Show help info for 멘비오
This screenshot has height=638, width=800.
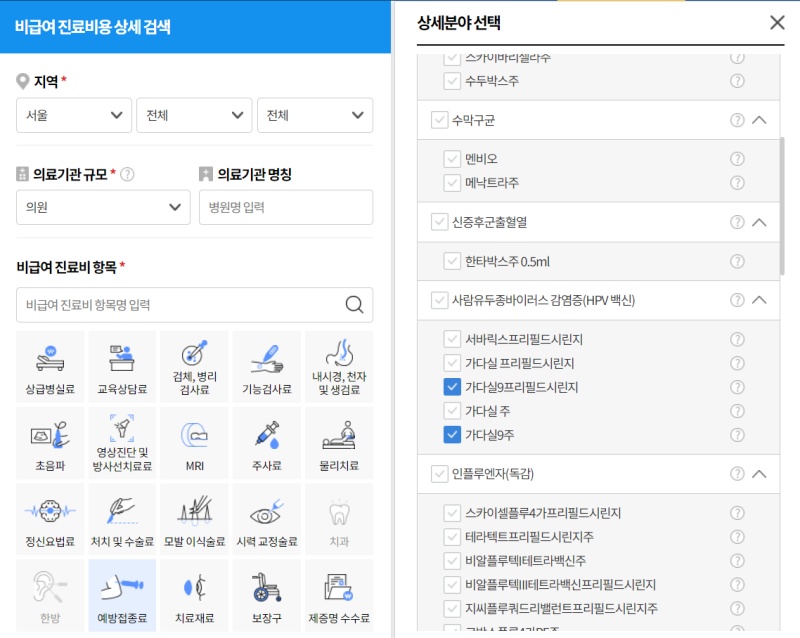tap(737, 159)
